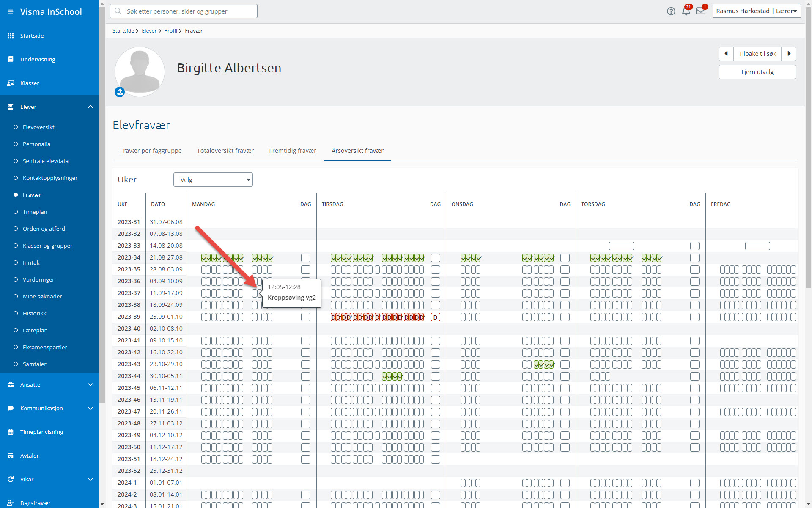Click the Thursday wide period box in week 2023-33

pyautogui.click(x=621, y=246)
